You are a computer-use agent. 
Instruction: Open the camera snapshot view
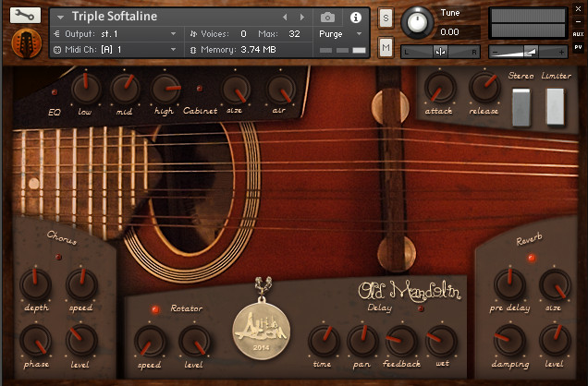coord(327,18)
